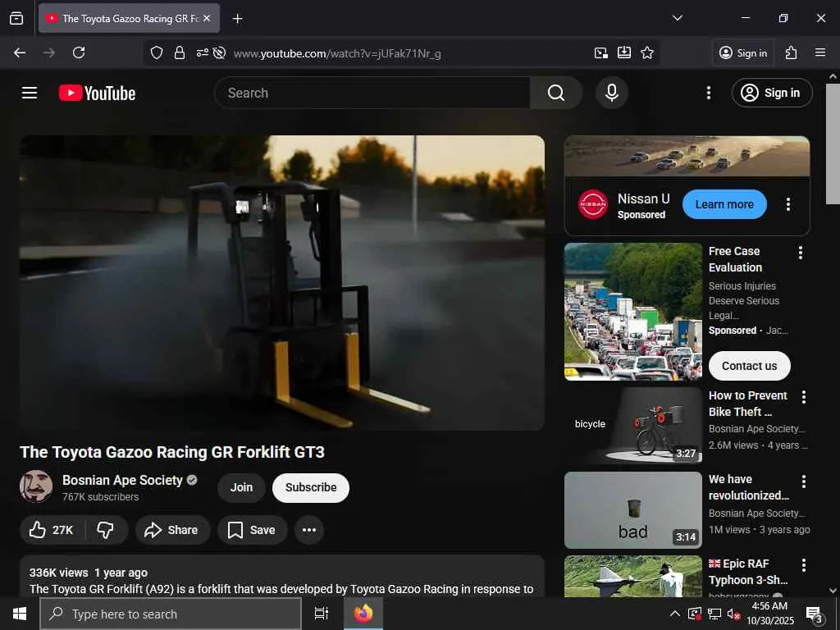
Task: Open the traffic jam ad thumbnail
Action: [632, 311]
